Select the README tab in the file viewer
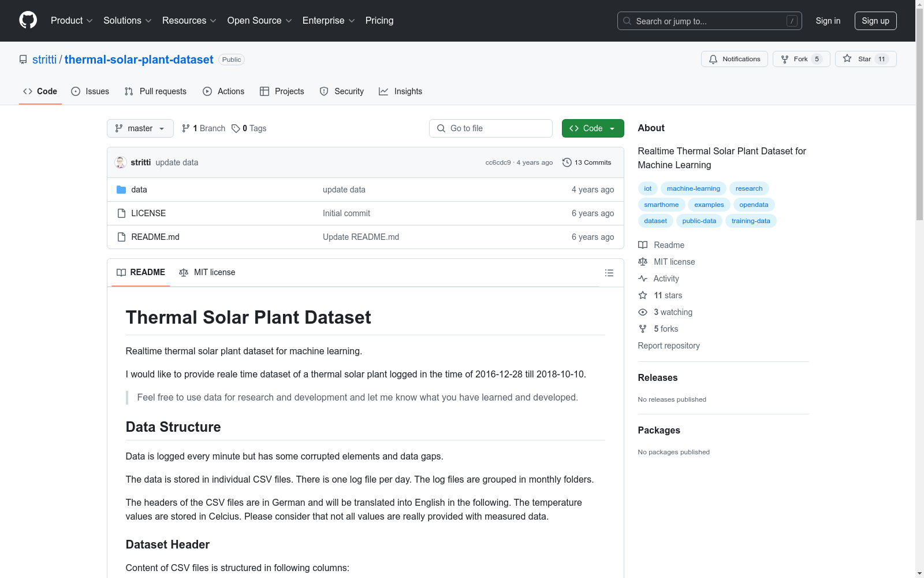This screenshot has height=578, width=924. pos(141,272)
